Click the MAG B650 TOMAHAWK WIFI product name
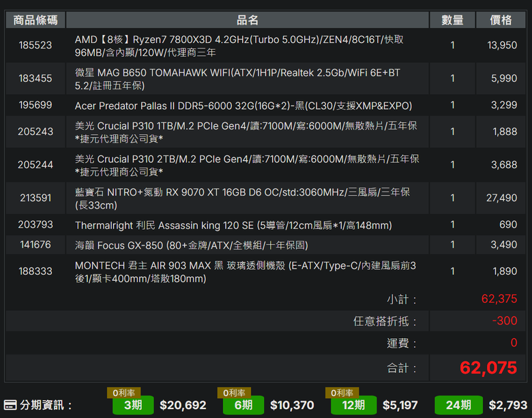Viewport: 532px width, 418px height. click(237, 79)
